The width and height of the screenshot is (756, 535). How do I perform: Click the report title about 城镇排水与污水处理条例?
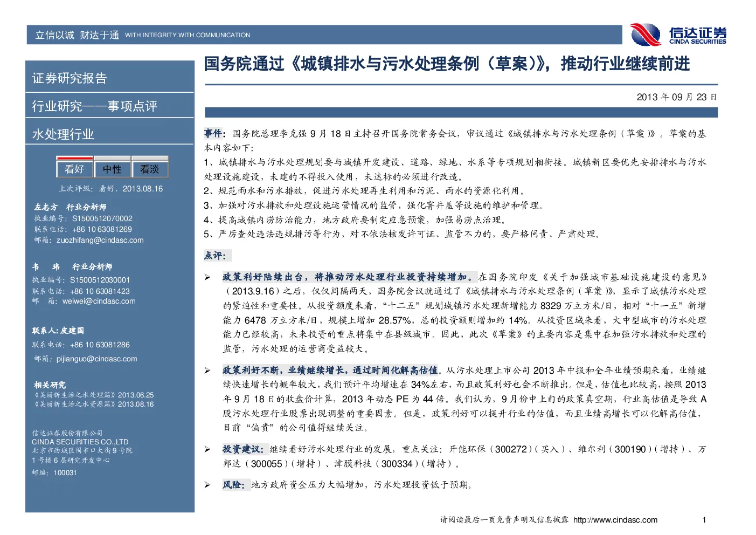447,64
